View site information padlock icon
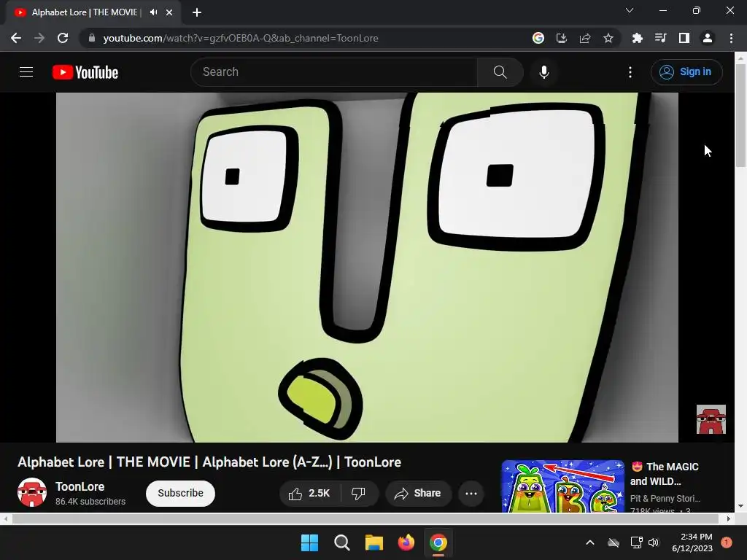The width and height of the screenshot is (747, 560). 92,38
